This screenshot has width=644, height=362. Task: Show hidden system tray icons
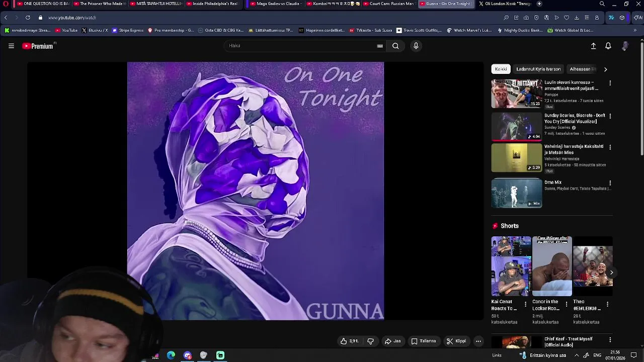pyautogui.click(x=577, y=355)
